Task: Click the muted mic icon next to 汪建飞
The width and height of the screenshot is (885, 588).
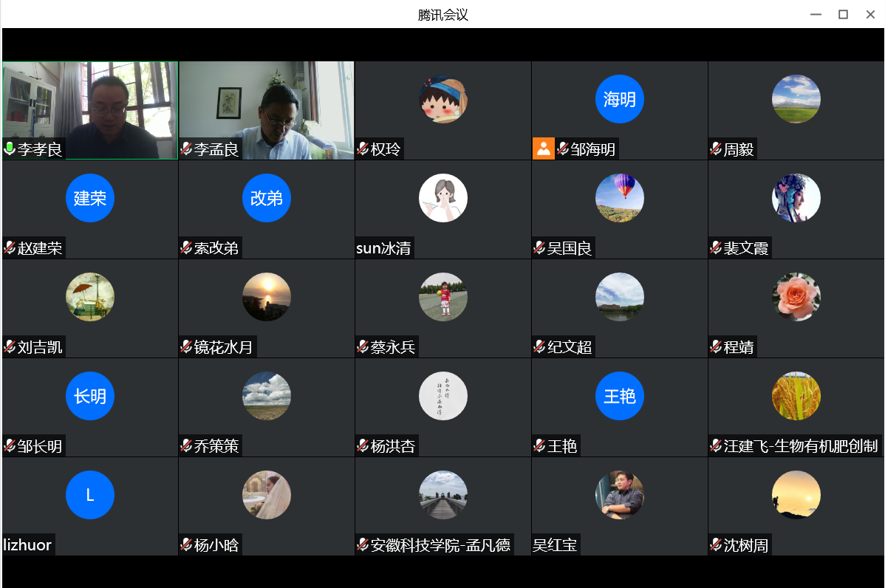Action: [716, 446]
